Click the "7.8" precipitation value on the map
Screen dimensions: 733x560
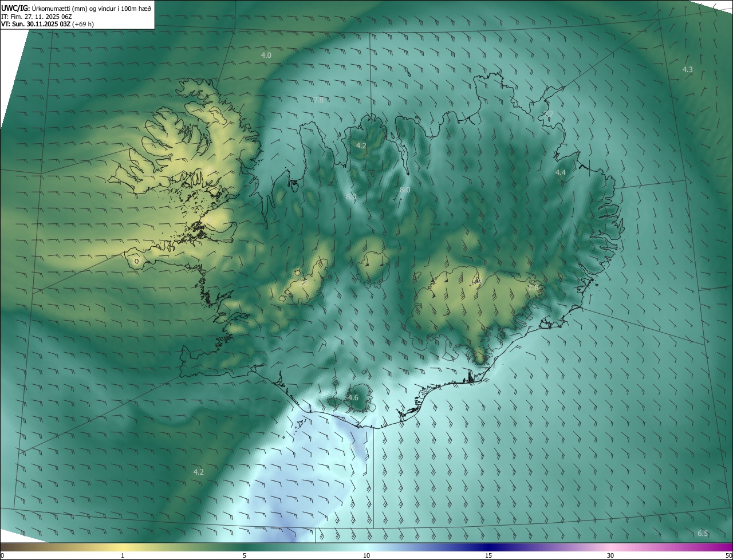319,100
